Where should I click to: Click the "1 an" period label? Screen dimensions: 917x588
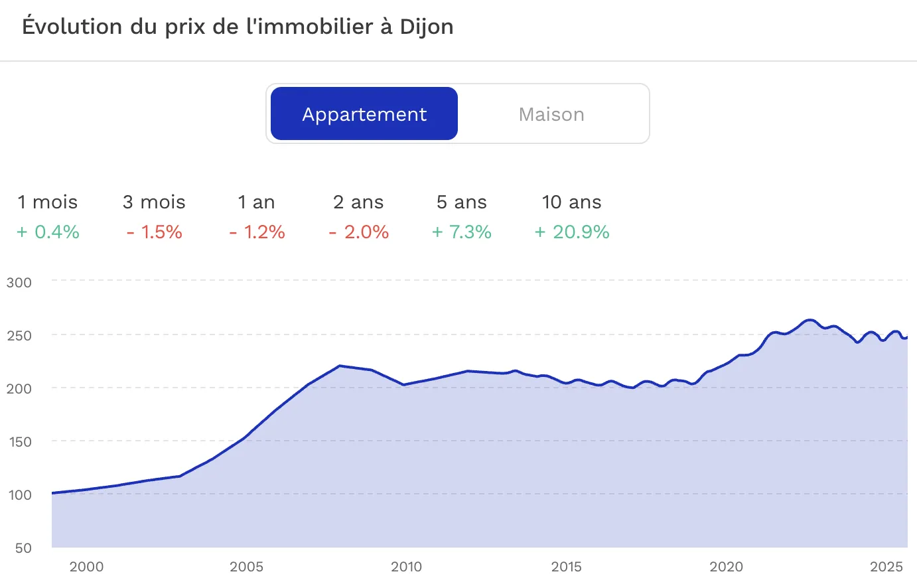click(x=257, y=202)
